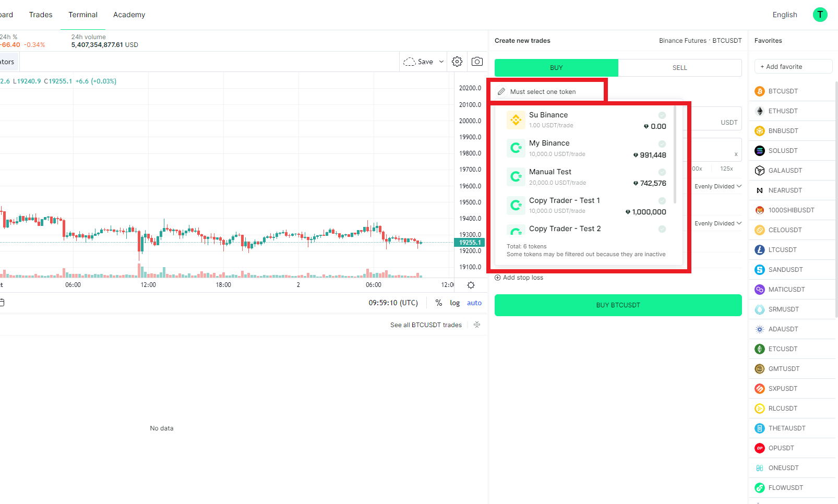
Task: Click the user avatar T icon
Action: [820, 15]
